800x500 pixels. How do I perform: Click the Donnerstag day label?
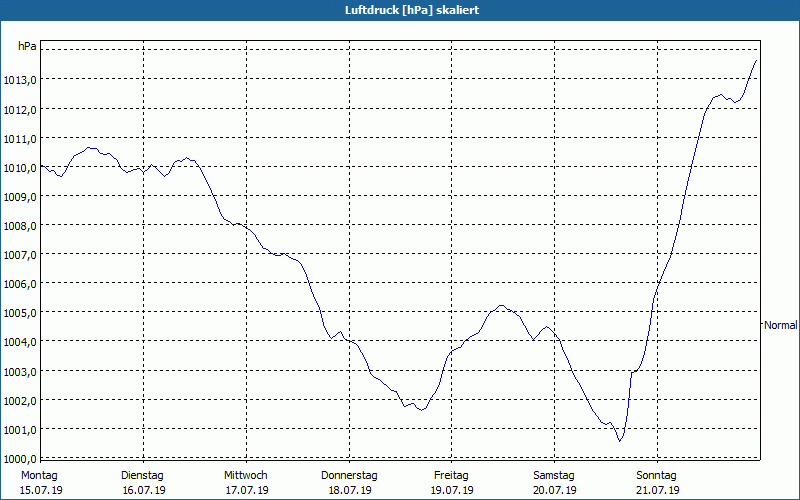pos(349,476)
